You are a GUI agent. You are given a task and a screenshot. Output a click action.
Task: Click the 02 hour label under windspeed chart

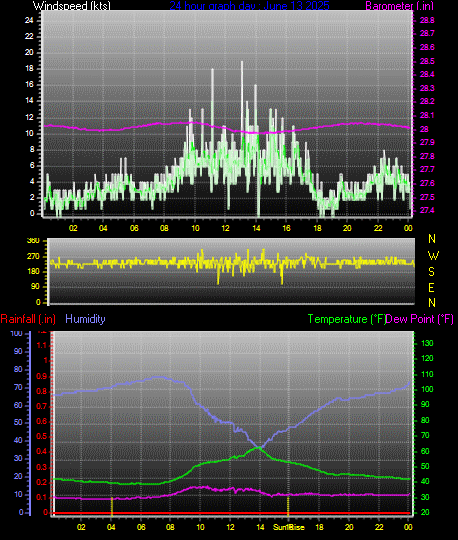click(x=73, y=228)
